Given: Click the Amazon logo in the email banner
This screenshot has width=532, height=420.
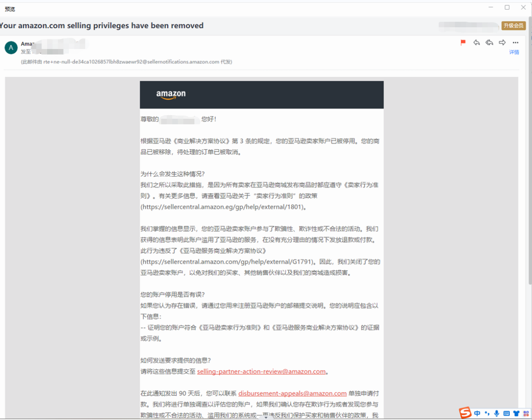Looking at the screenshot, I should point(171,94).
